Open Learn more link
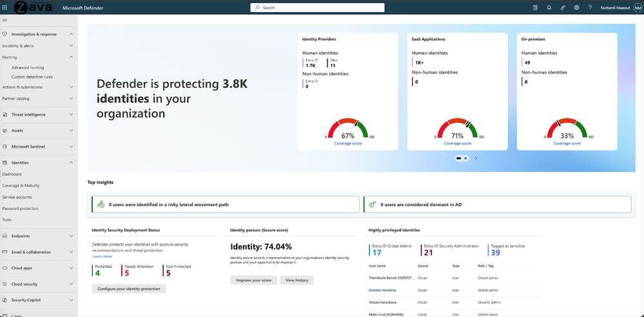This screenshot has height=317, width=644. 102,256
